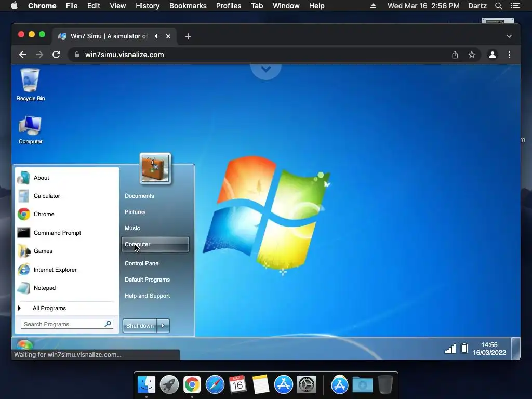Share this page via share icon
532x399 pixels.
pos(455,55)
